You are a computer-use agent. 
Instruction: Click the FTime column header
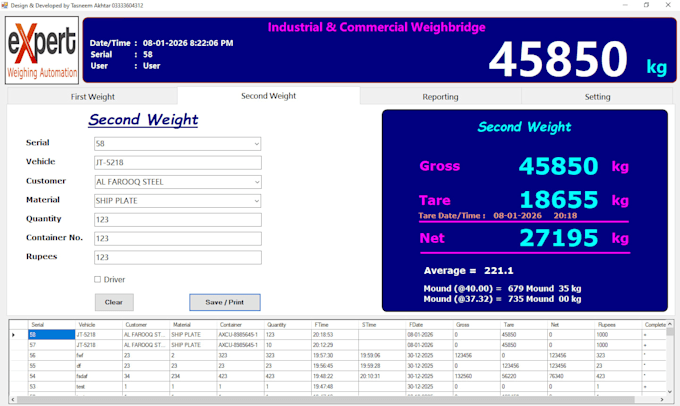335,325
